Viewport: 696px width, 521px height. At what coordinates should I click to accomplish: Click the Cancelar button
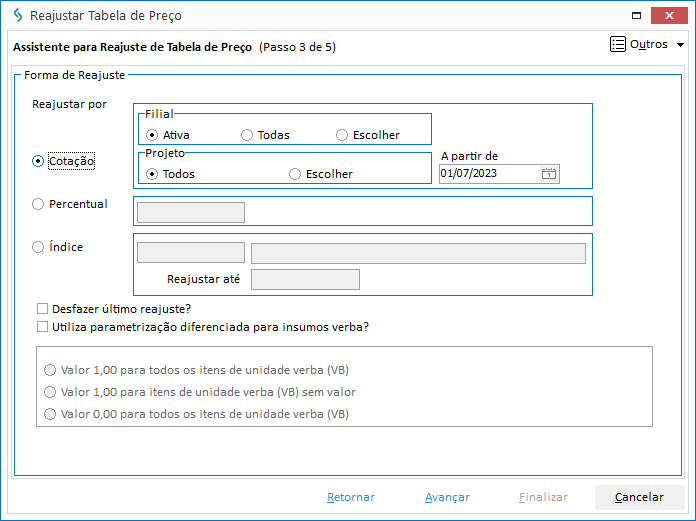[x=639, y=497]
